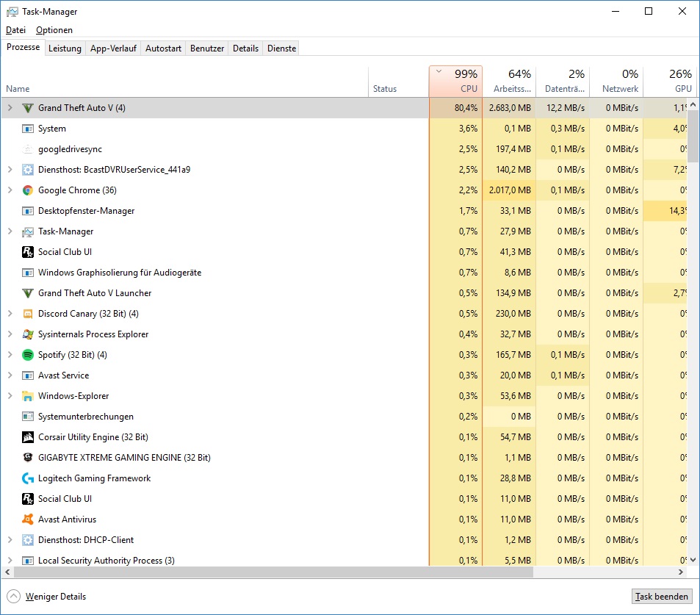Image resolution: width=700 pixels, height=615 pixels.
Task: Sort by the Netzwerk column header
Action: click(x=616, y=82)
